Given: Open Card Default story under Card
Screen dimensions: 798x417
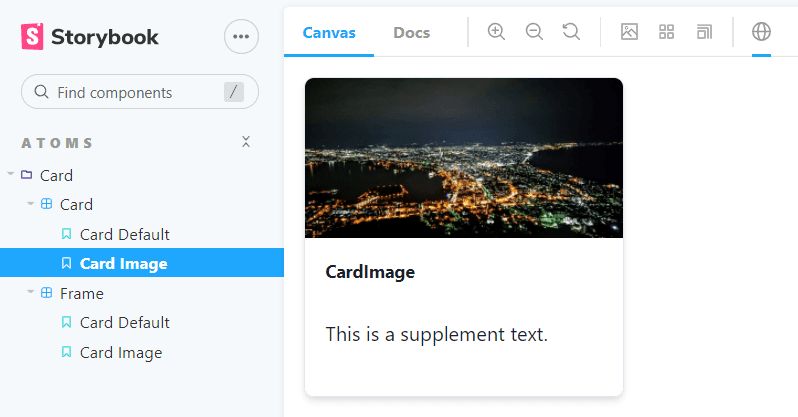Looking at the screenshot, I should [124, 234].
